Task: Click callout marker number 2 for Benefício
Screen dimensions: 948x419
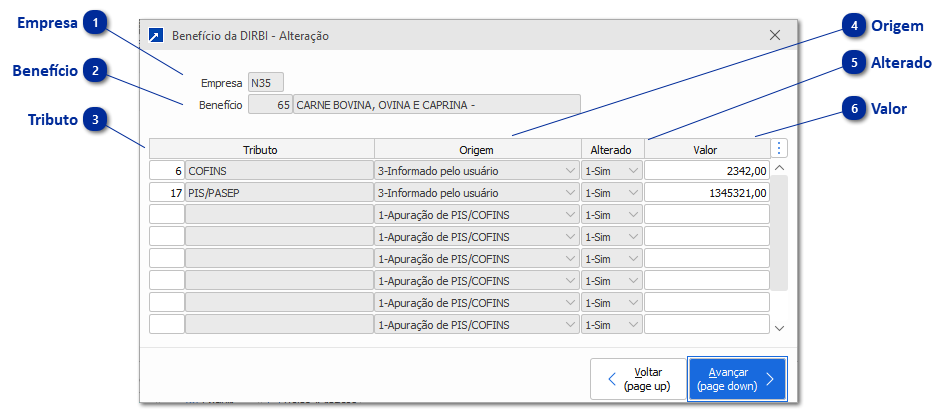Action: coord(94,70)
